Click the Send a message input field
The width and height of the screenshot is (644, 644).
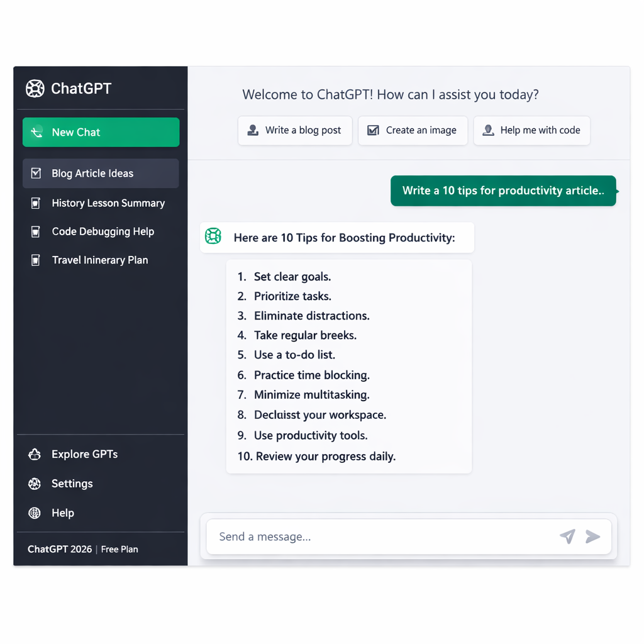point(377,536)
